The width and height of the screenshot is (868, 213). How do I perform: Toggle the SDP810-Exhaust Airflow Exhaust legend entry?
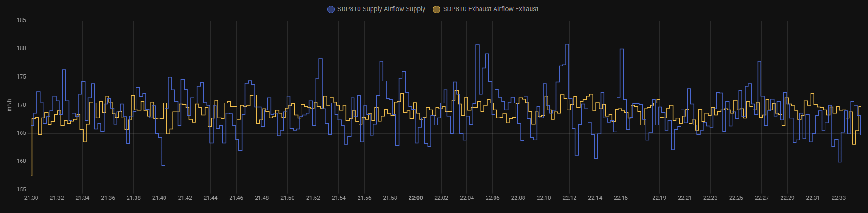tap(486, 9)
